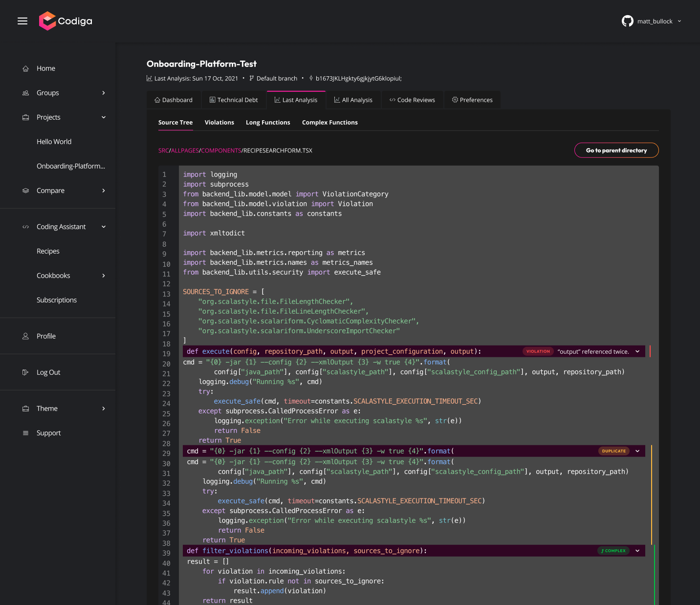Collapse the Projects section chevron

(104, 117)
